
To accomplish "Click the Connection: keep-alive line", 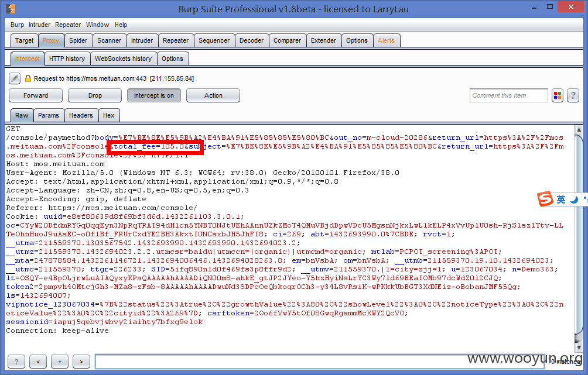I will (57, 331).
